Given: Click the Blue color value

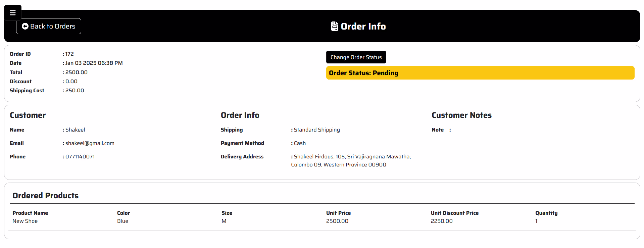Looking at the screenshot, I should coord(122,221).
